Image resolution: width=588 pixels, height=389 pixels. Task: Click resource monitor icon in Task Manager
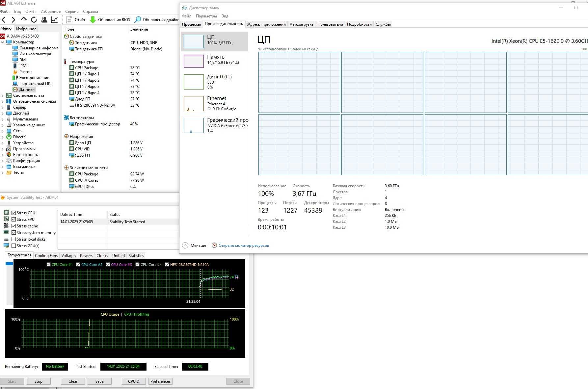click(214, 245)
